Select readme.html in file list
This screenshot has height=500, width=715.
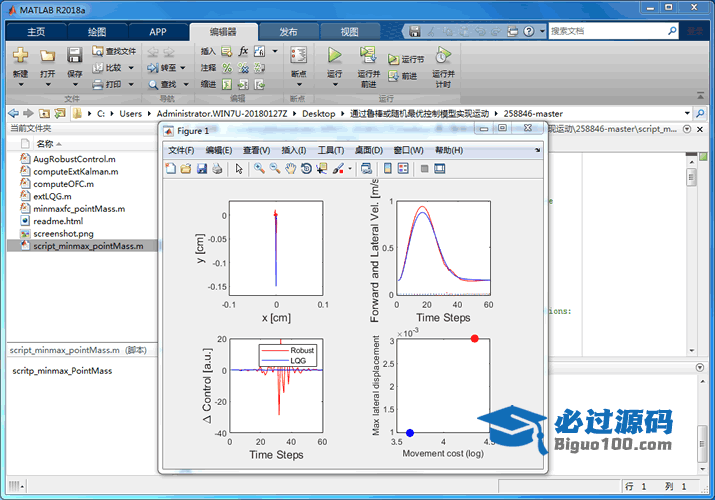point(58,221)
